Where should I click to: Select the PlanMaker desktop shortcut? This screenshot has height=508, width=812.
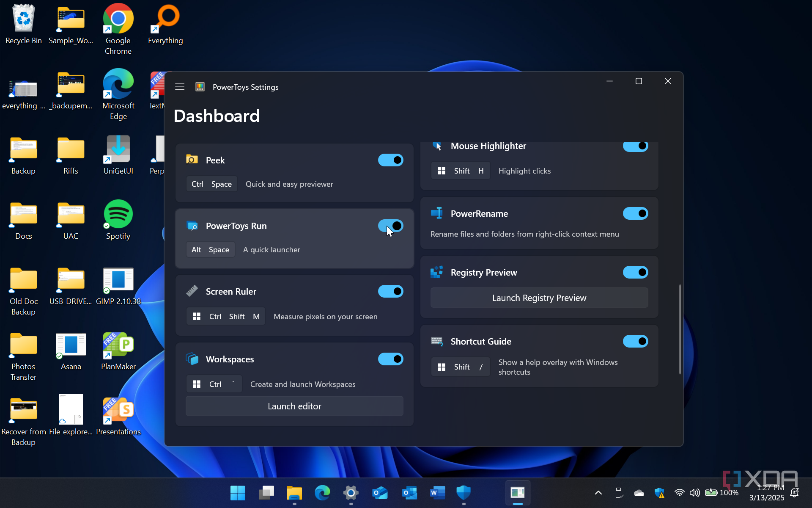pos(118,351)
